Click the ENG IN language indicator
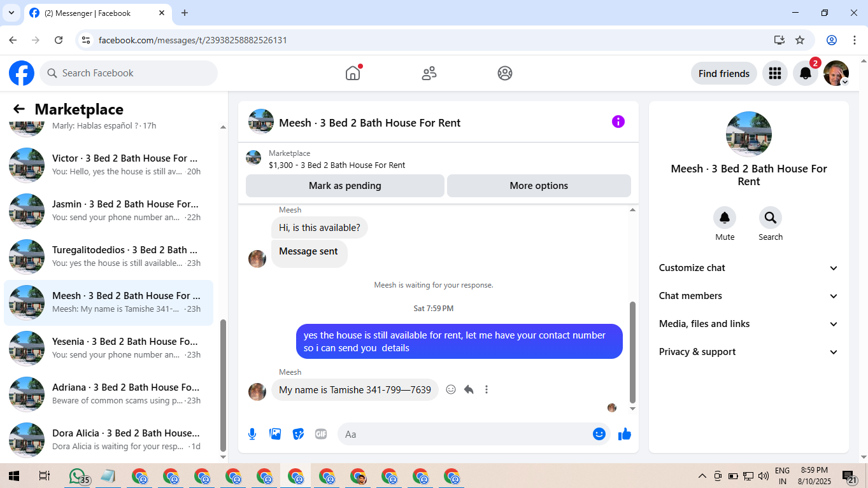This screenshot has height=488, width=868. click(782, 476)
